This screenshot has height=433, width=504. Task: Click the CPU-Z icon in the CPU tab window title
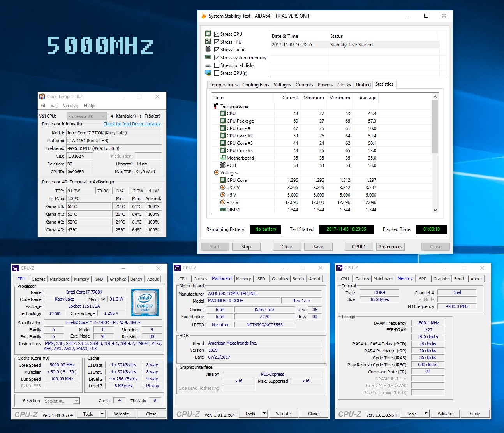click(x=16, y=268)
